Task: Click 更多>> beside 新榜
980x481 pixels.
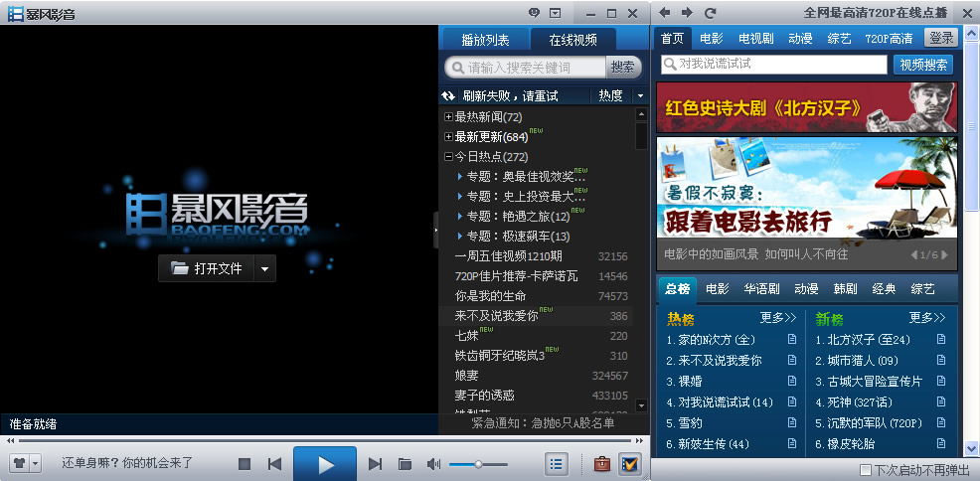Action: pos(927,318)
